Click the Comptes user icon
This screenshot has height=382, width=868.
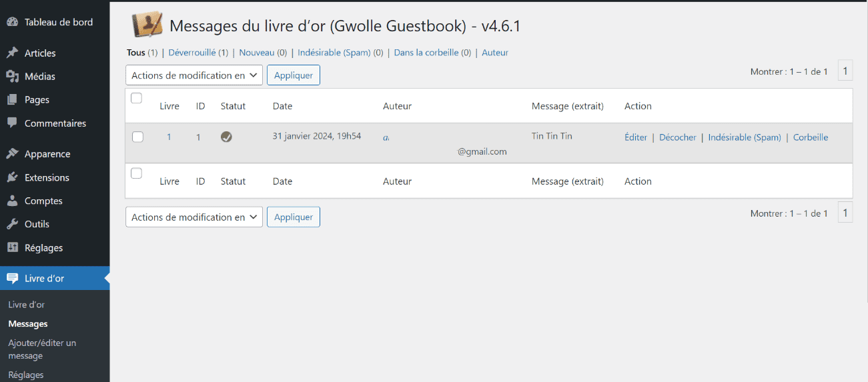click(x=12, y=201)
